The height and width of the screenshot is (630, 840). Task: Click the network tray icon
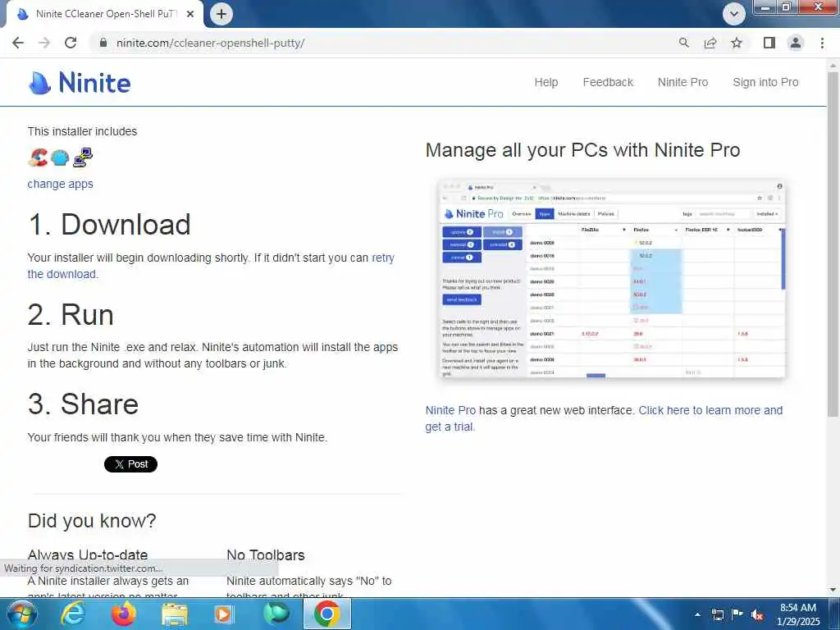(718, 614)
